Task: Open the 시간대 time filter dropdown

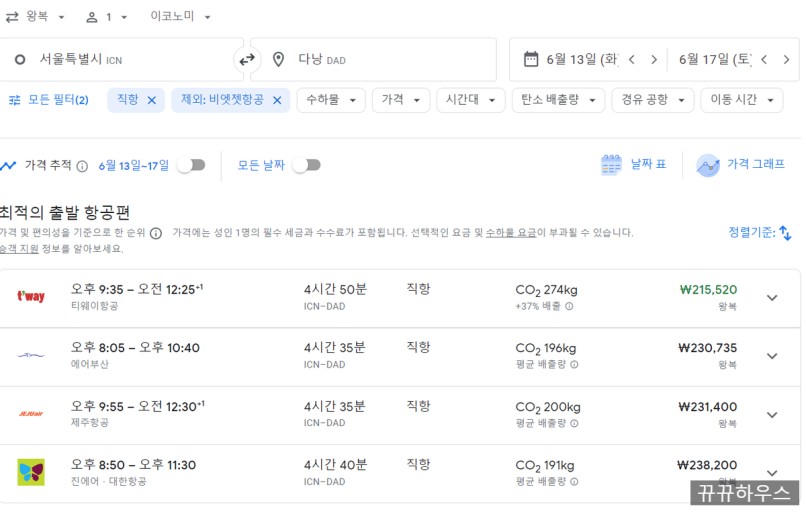Action: click(470, 100)
